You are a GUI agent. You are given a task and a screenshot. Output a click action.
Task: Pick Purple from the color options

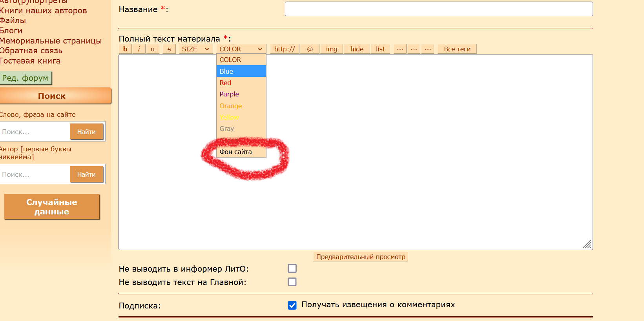coord(229,94)
